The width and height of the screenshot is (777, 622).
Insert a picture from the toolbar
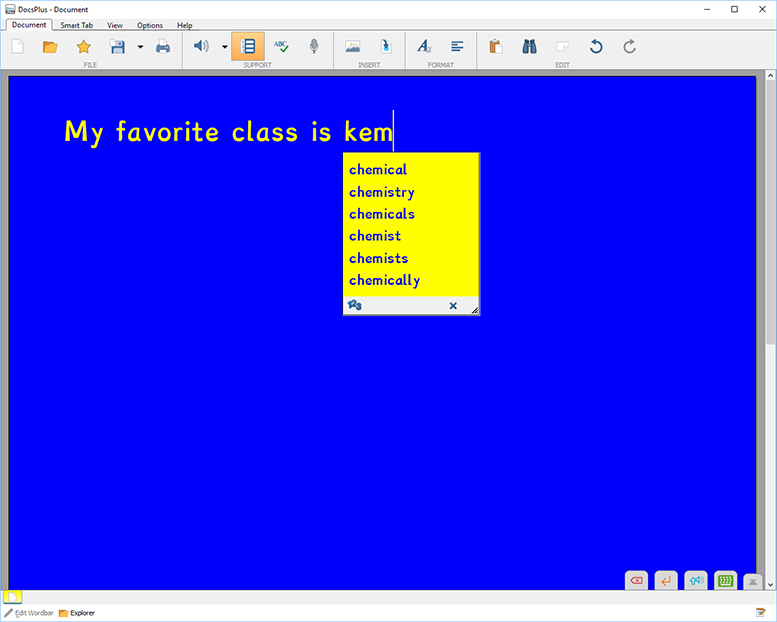point(352,46)
